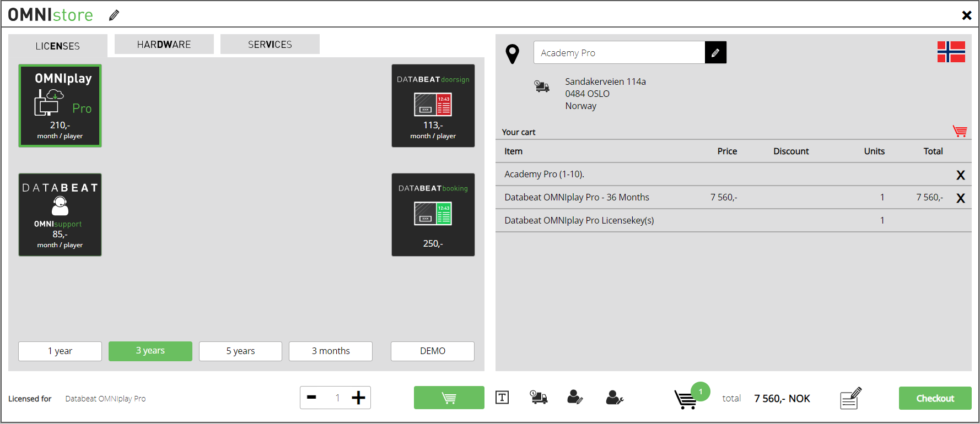Click the order notes notepad icon

point(850,398)
